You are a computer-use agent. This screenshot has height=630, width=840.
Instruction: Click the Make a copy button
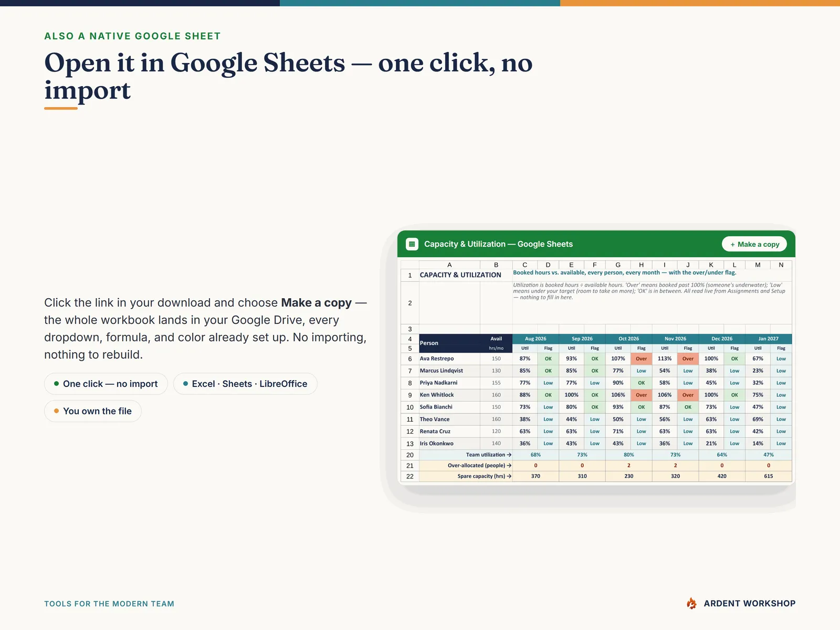pos(754,244)
